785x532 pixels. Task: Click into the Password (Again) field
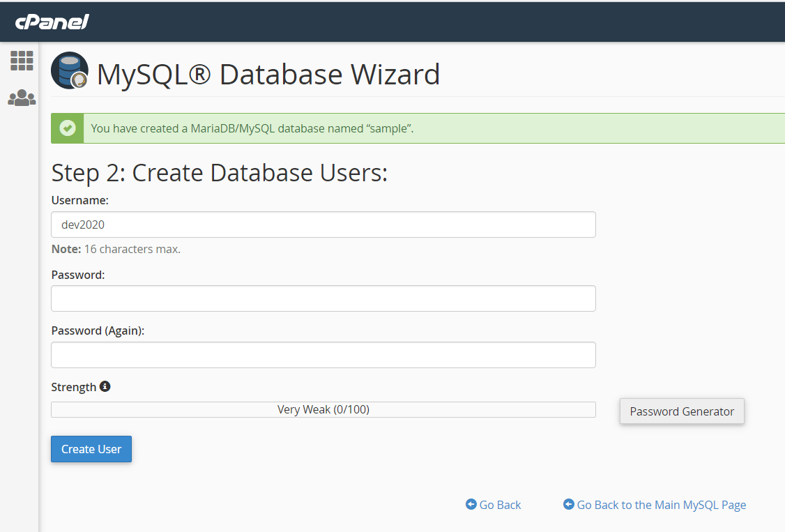coord(323,355)
